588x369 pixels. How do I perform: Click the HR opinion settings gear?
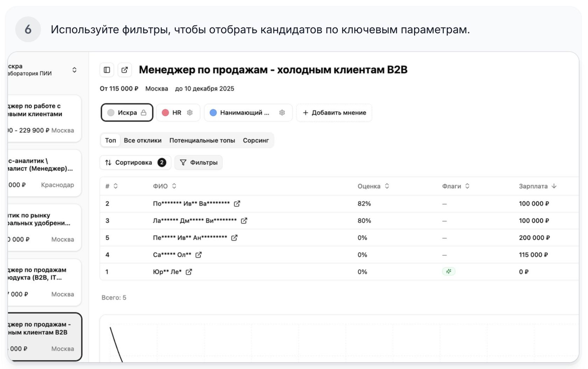click(x=190, y=113)
